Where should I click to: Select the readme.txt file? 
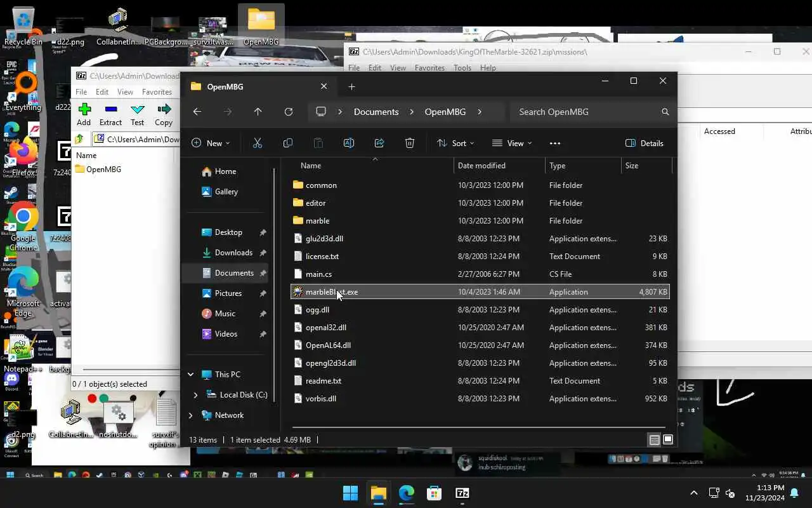(x=480, y=381)
